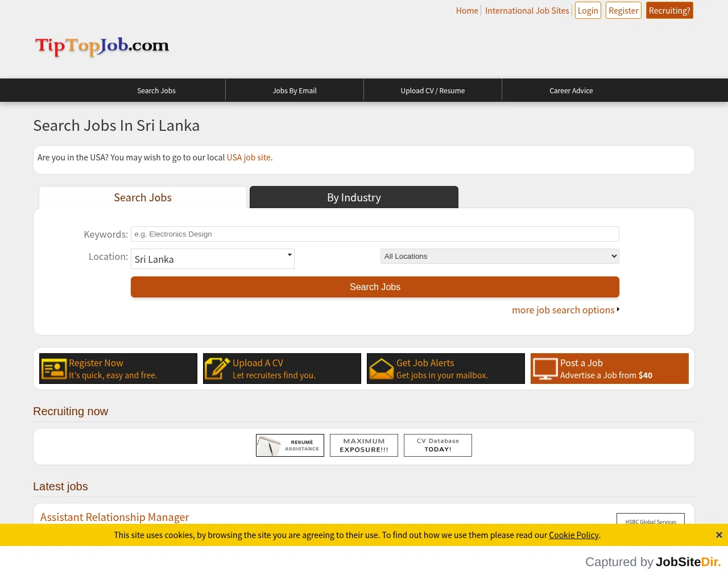This screenshot has height=579, width=728.
Task: Open the Maximum Exposure banner
Action: pyautogui.click(x=364, y=445)
